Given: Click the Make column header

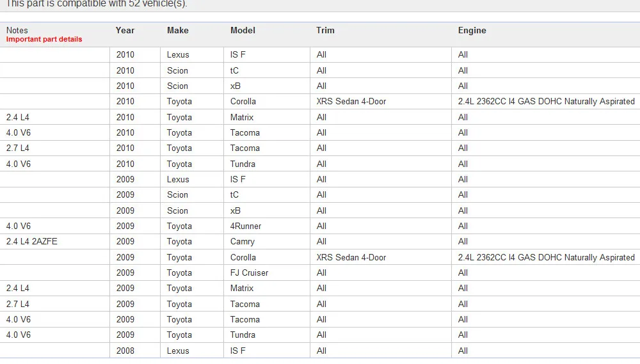Looking at the screenshot, I should (177, 31).
